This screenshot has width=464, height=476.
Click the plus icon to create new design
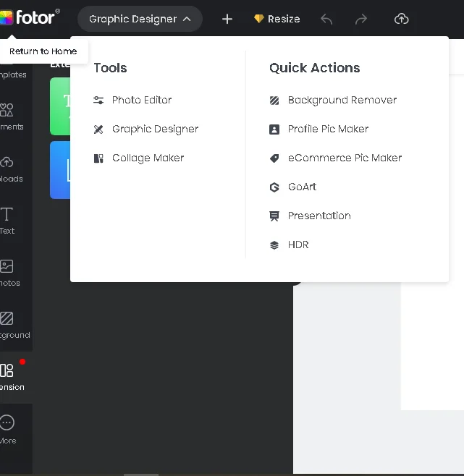pos(227,19)
